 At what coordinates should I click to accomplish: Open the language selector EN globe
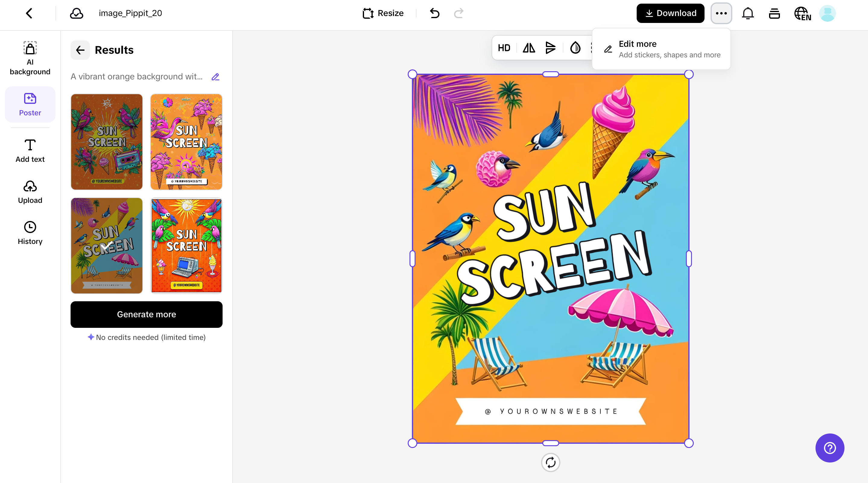click(x=802, y=14)
